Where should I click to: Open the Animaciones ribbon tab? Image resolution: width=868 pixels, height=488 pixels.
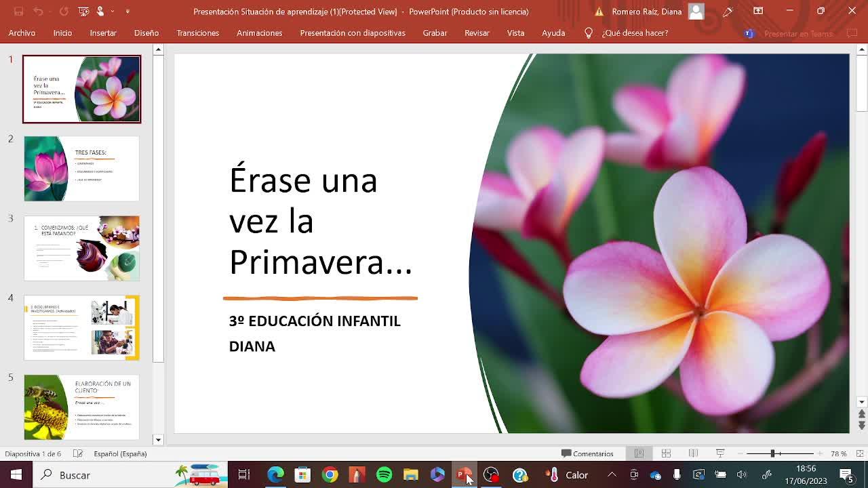[x=259, y=33]
